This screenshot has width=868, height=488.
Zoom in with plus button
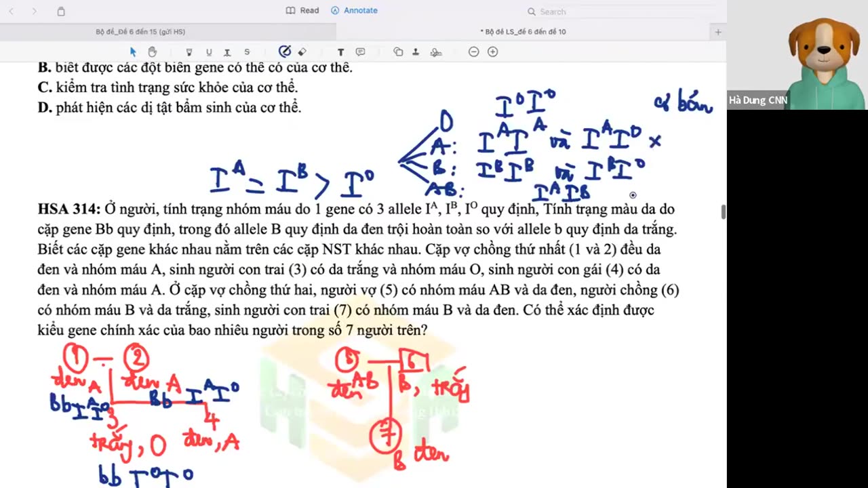point(493,52)
